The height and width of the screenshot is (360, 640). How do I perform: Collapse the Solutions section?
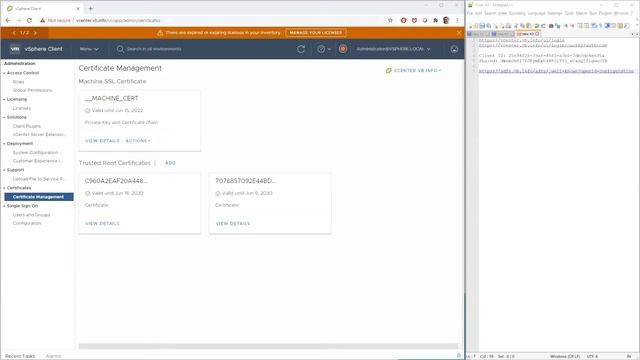tap(4, 117)
